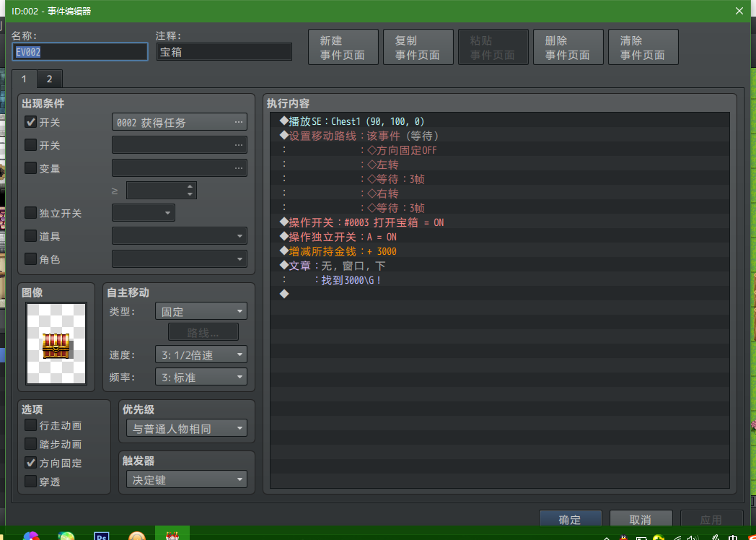Switch to event page tab 1
This screenshot has width=756, height=540.
click(x=24, y=79)
